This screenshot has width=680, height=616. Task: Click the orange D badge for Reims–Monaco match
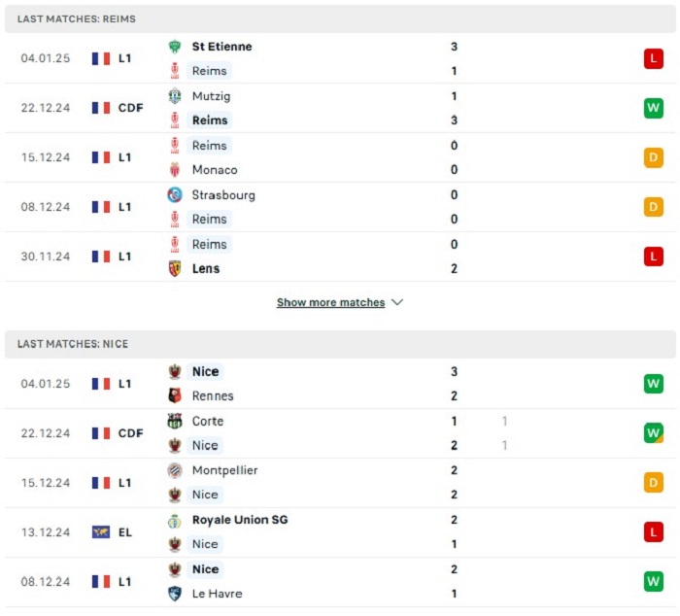[x=654, y=157]
